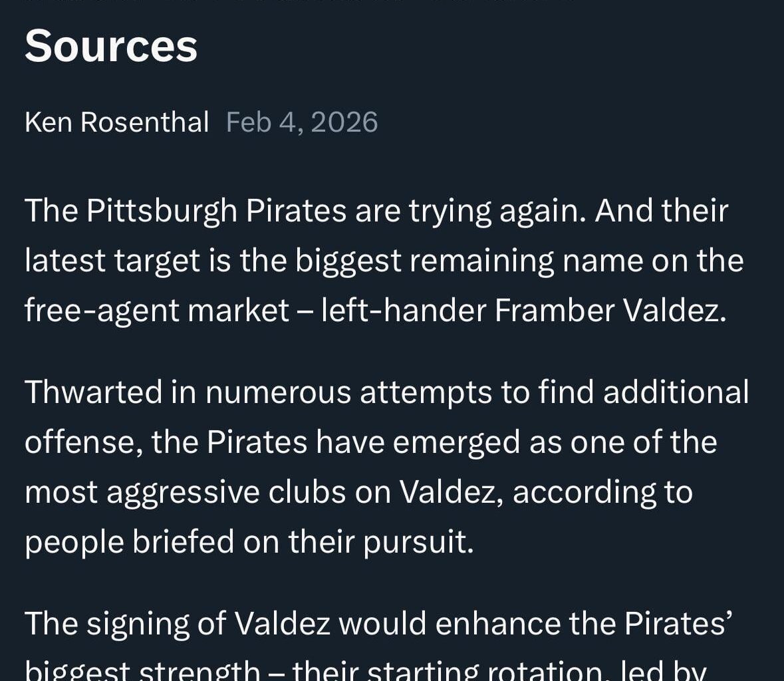Open Ken Rosenthal's author page
Screen dimensions: 784x681
tap(116, 122)
